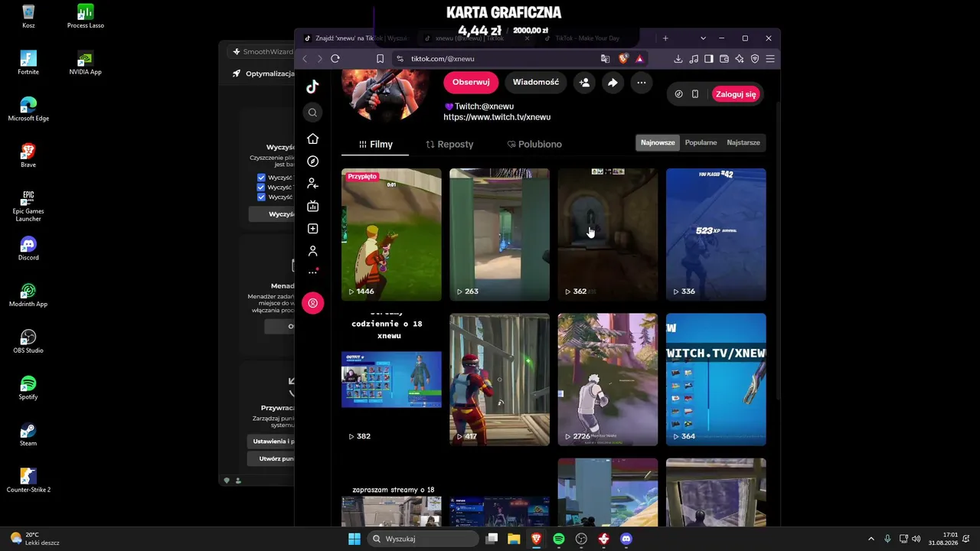
Task: Open the Brave Wallet icon
Action: pyautogui.click(x=724, y=59)
